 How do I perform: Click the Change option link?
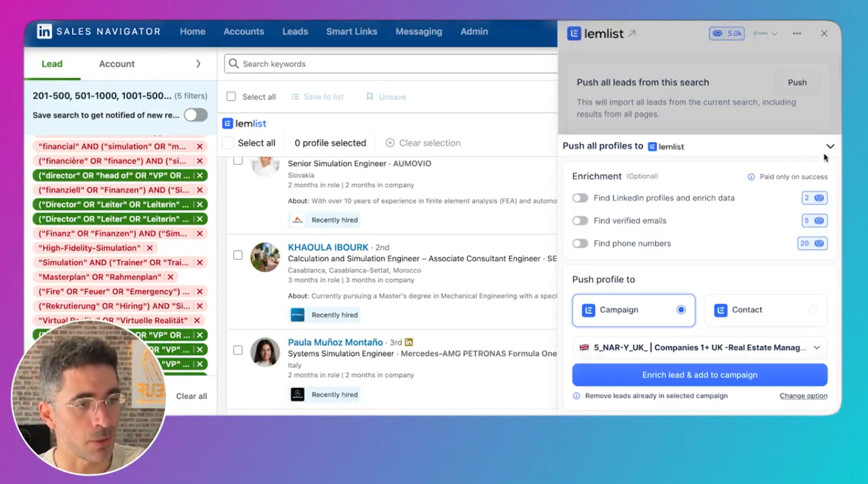click(803, 396)
